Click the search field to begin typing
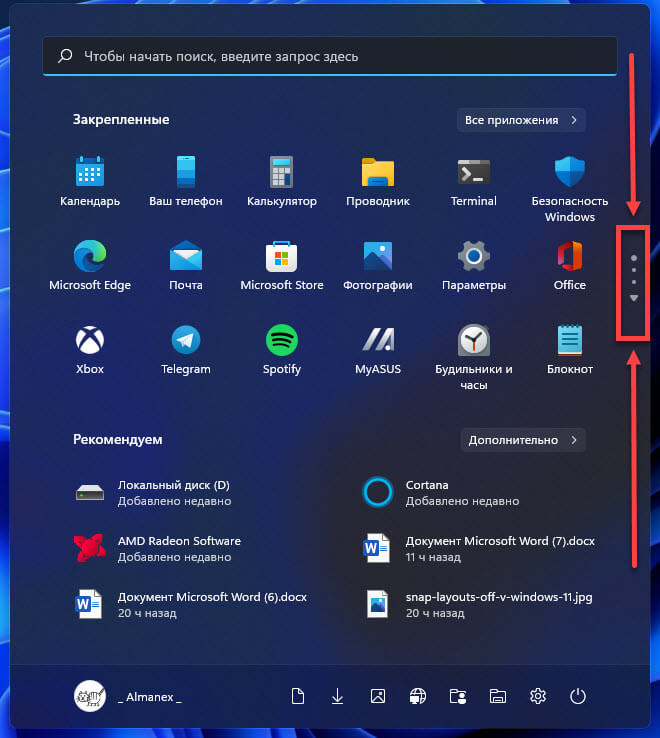This screenshot has height=738, width=660. point(330,56)
